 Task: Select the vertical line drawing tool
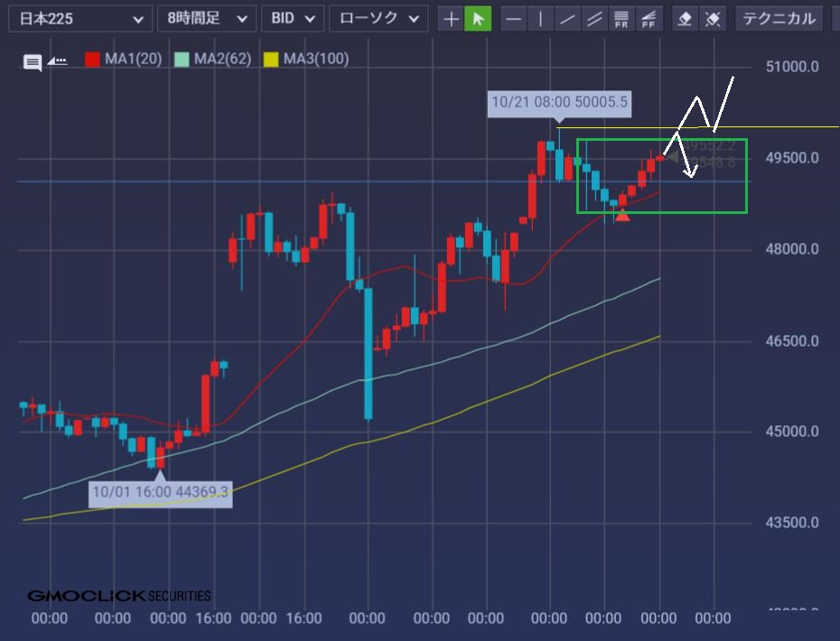pos(540,18)
